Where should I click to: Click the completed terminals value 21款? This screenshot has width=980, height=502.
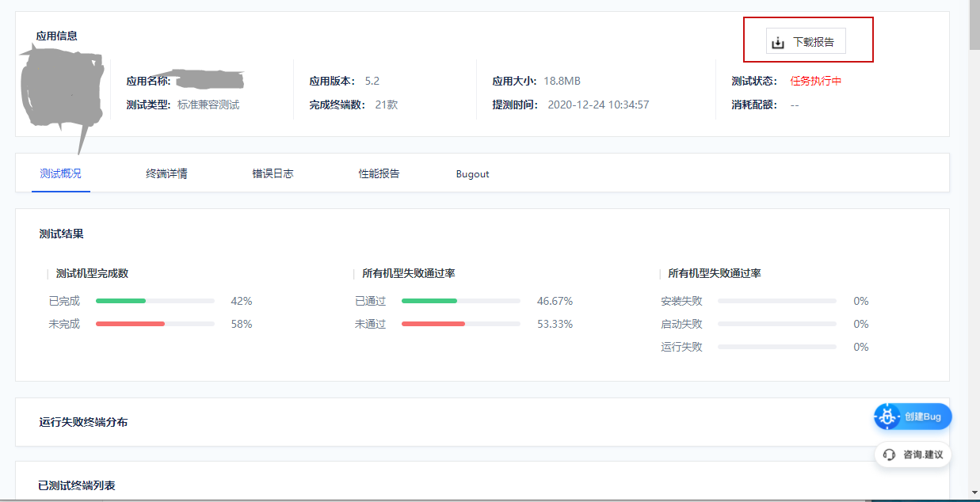[x=387, y=105]
